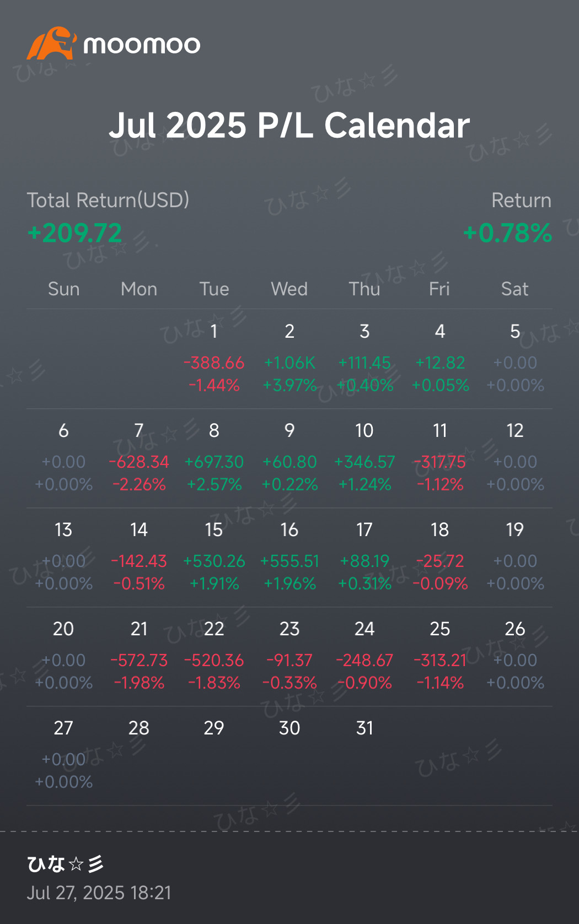The height and width of the screenshot is (924, 579).
Task: Click July 15 cell showing +530.26
Action: click(214, 557)
